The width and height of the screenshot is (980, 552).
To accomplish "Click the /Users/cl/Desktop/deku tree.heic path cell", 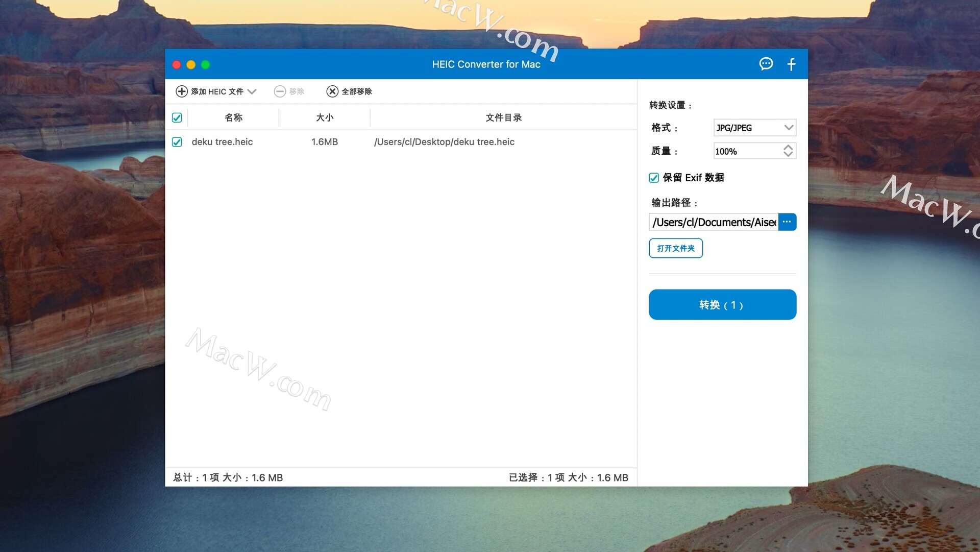I will pos(444,142).
